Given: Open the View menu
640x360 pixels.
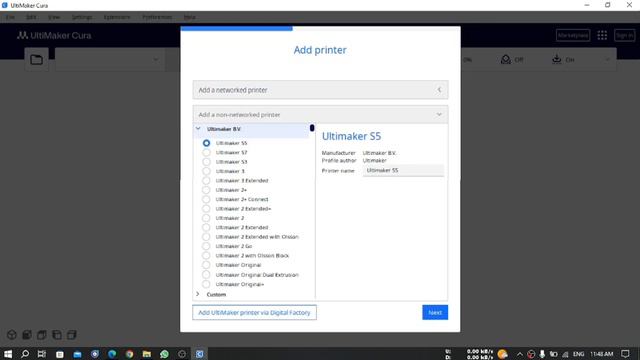Looking at the screenshot, I should coord(54,17).
